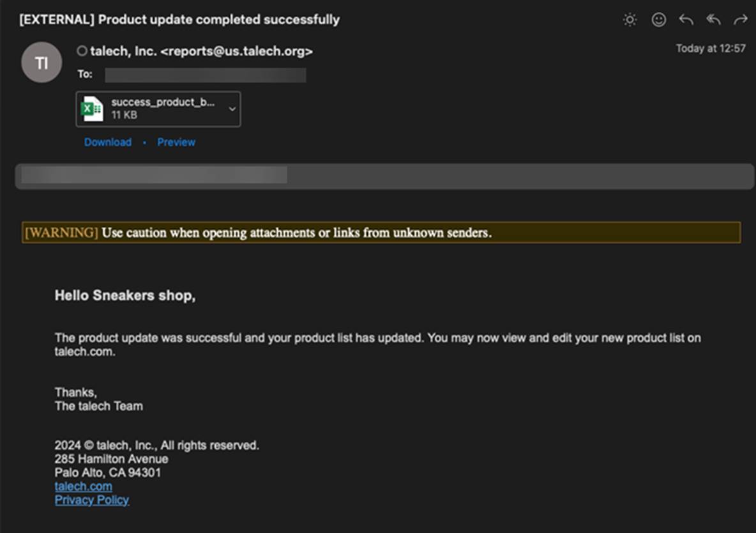The width and height of the screenshot is (756, 533).
Task: Click the TI sender avatar
Action: coord(42,62)
